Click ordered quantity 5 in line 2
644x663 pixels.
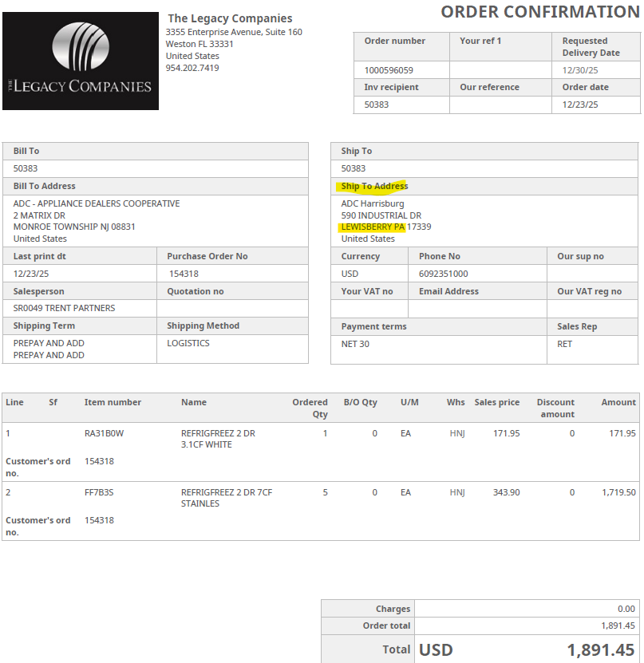click(325, 492)
